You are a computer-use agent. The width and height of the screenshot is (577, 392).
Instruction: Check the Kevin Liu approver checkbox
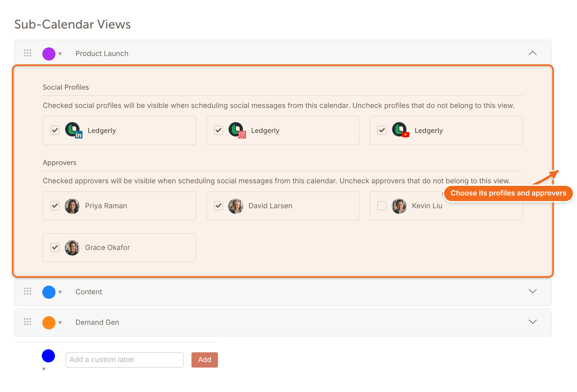click(x=382, y=206)
